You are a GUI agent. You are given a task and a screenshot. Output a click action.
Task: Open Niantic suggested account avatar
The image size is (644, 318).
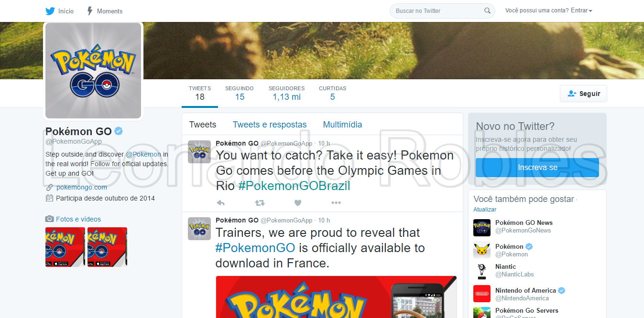click(482, 271)
